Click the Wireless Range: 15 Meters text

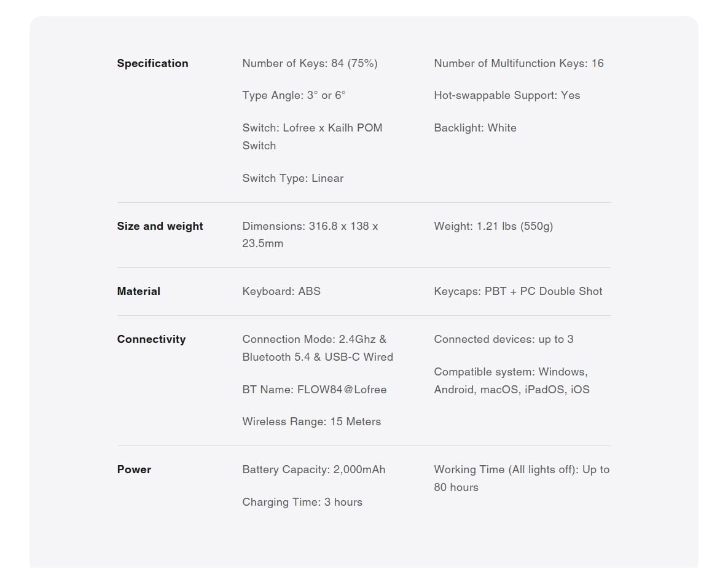pyautogui.click(x=311, y=422)
